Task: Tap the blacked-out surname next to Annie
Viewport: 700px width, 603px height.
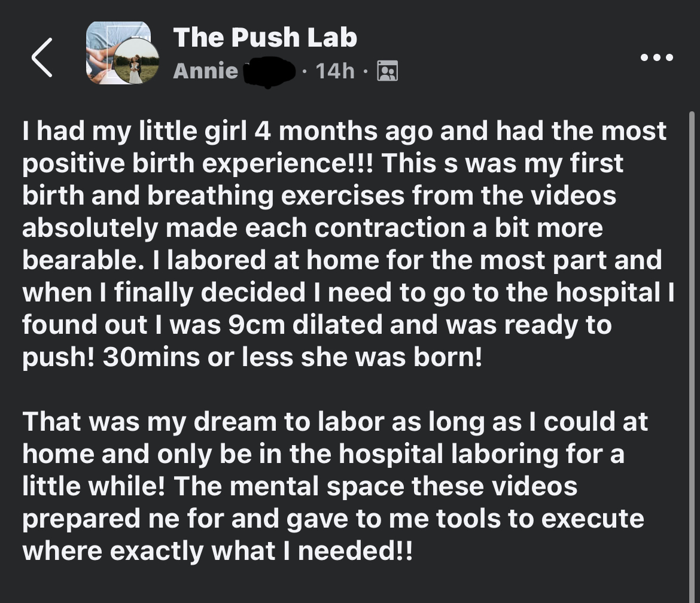Action: click(270, 72)
